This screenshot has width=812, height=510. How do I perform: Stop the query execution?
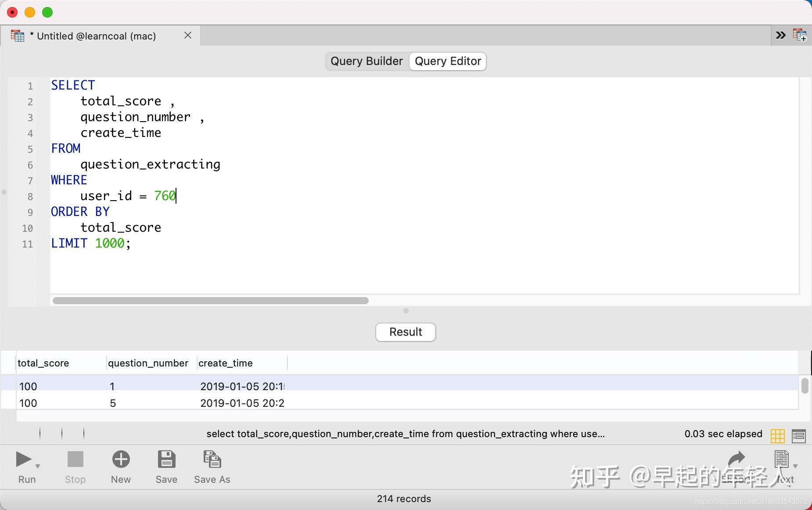coord(75,460)
